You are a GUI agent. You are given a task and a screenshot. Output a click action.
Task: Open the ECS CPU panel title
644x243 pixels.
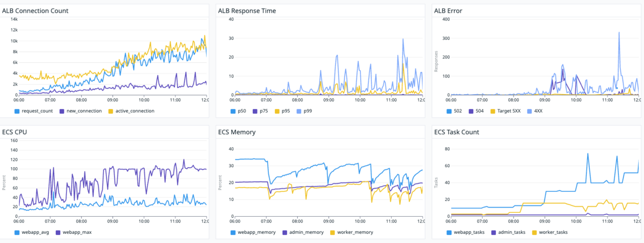tap(15, 132)
